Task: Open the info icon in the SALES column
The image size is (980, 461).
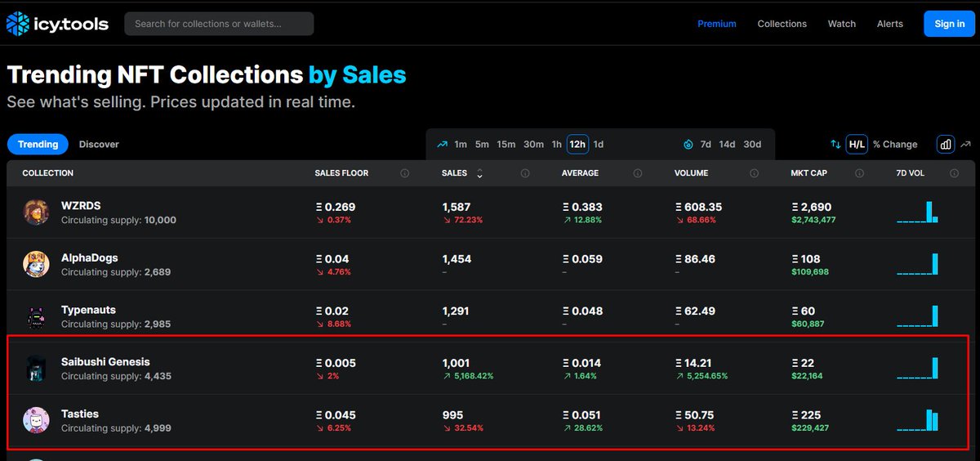Action: pos(525,173)
